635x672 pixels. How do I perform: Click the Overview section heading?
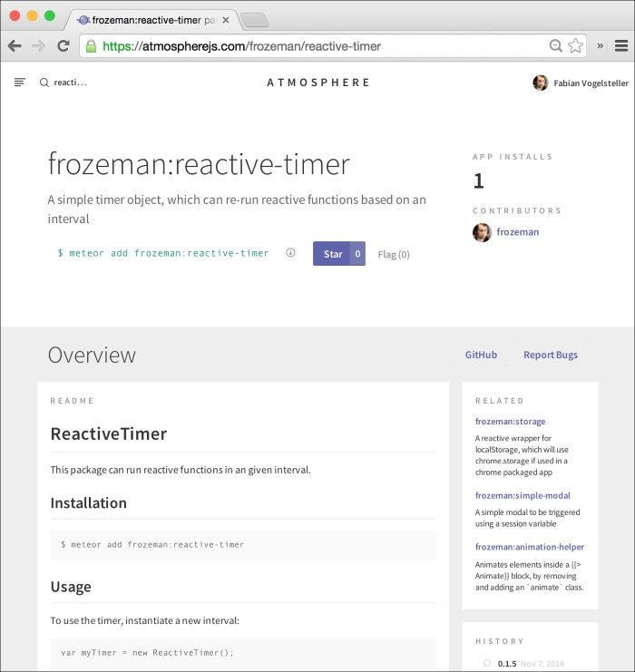(x=92, y=355)
